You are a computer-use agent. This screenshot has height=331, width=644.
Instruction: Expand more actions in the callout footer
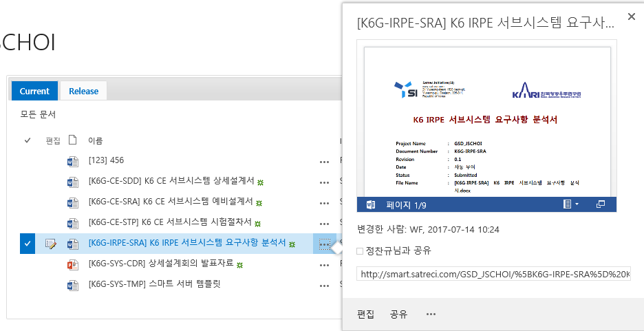coord(431,314)
